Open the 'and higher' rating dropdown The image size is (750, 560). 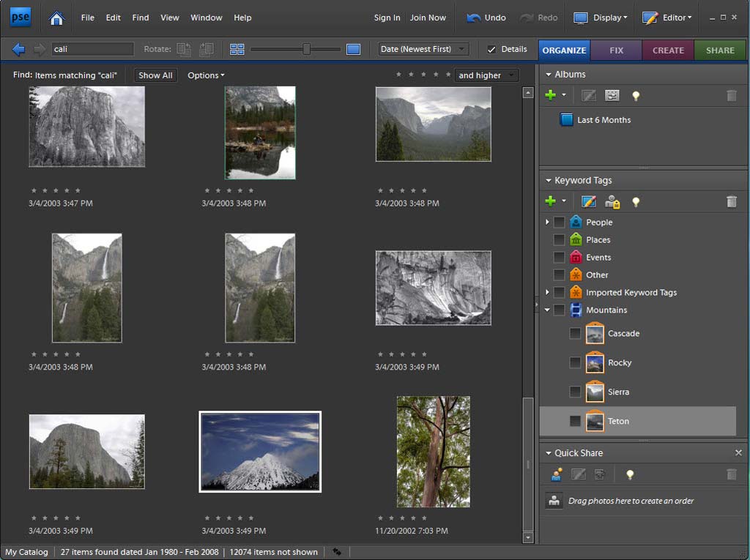[x=486, y=75]
